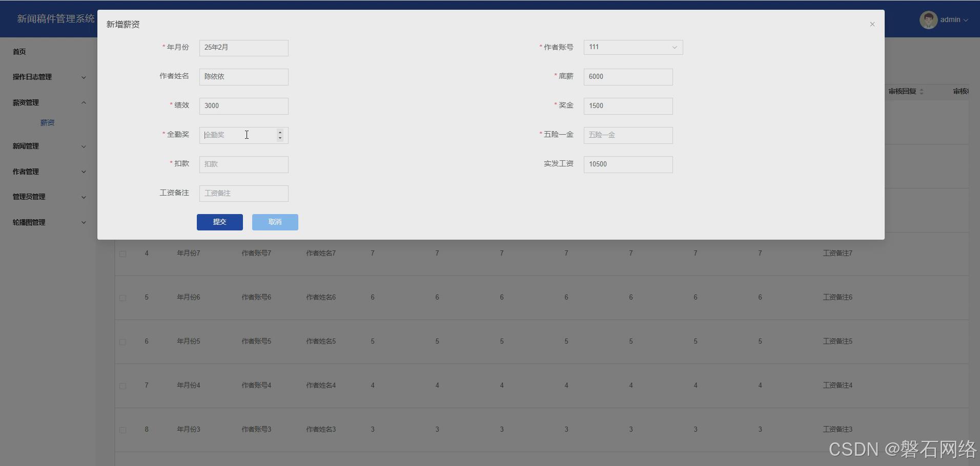The image size is (980, 466).
Task: Increase 全勤奖 with the up stepper arrow
Action: coord(280,132)
